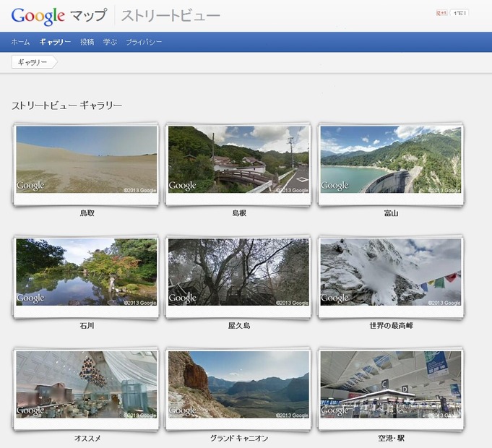Click the 富山 caption link

[x=392, y=213]
